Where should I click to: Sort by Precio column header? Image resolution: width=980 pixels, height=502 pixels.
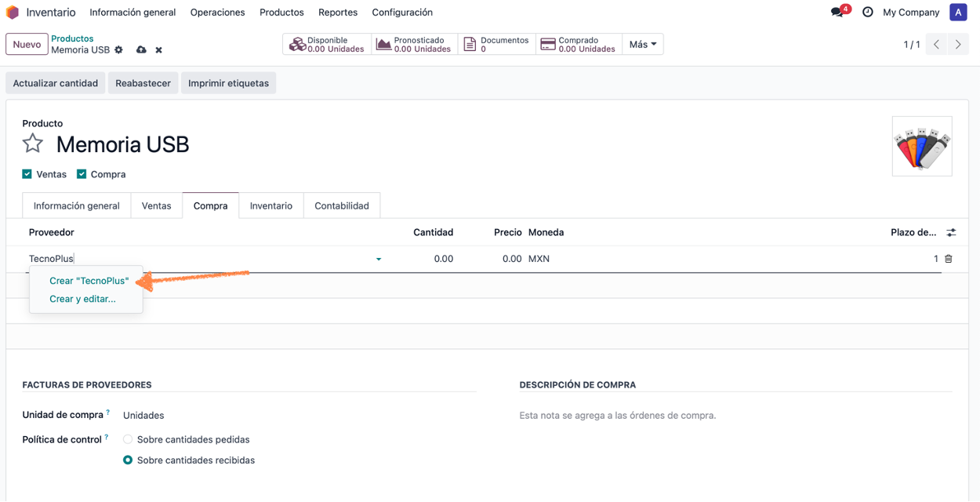coord(508,232)
